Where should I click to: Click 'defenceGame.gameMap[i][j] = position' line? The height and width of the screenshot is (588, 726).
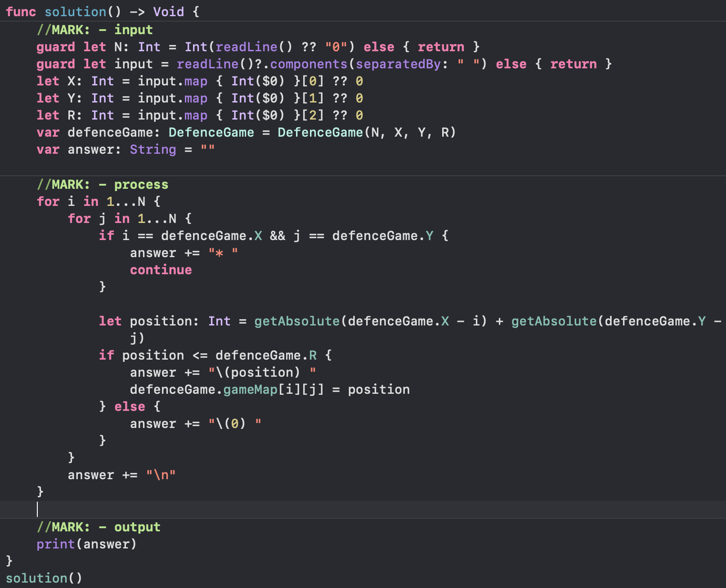(270, 389)
